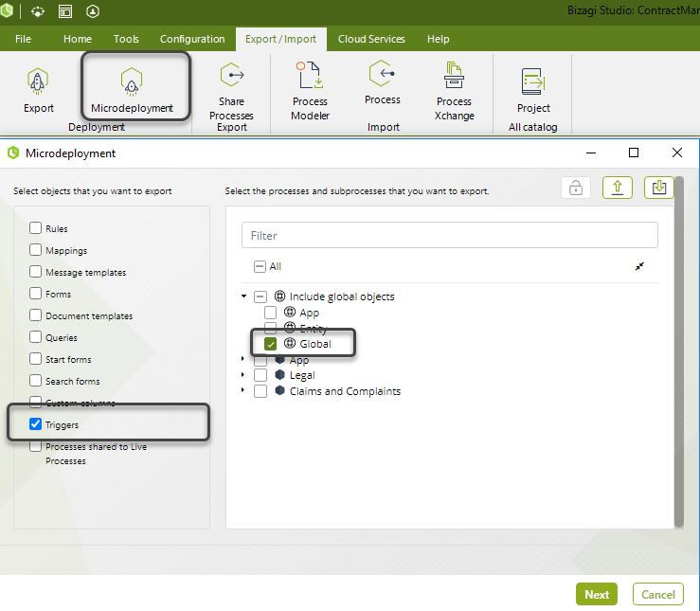Check the Message templates option
The height and width of the screenshot is (611, 700).
click(35, 272)
